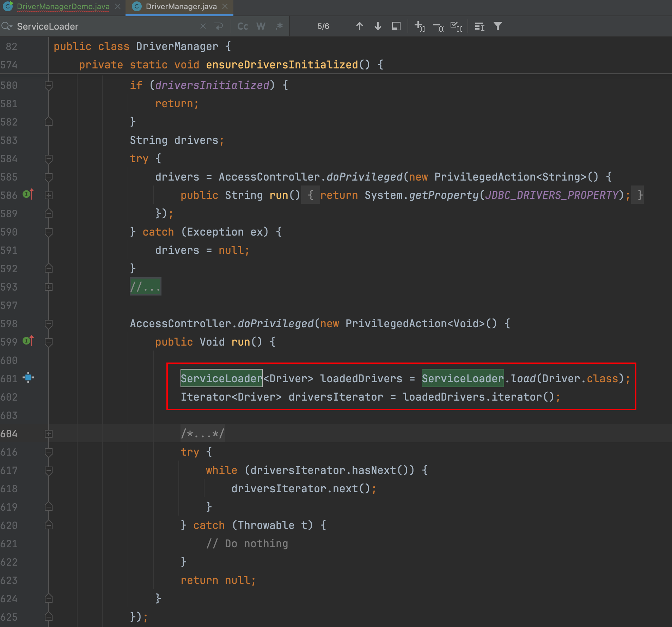Click fold end marker at line 625
This screenshot has width=672, height=627.
coord(49,617)
